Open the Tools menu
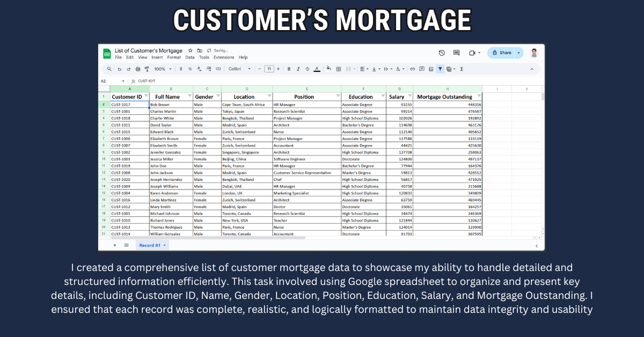This screenshot has width=644, height=337. point(204,57)
